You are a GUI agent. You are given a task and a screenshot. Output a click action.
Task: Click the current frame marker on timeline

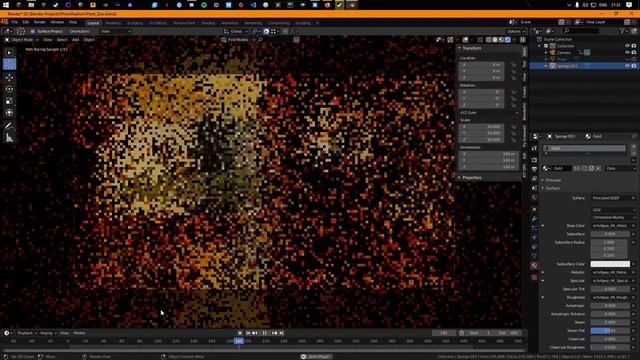(239, 341)
